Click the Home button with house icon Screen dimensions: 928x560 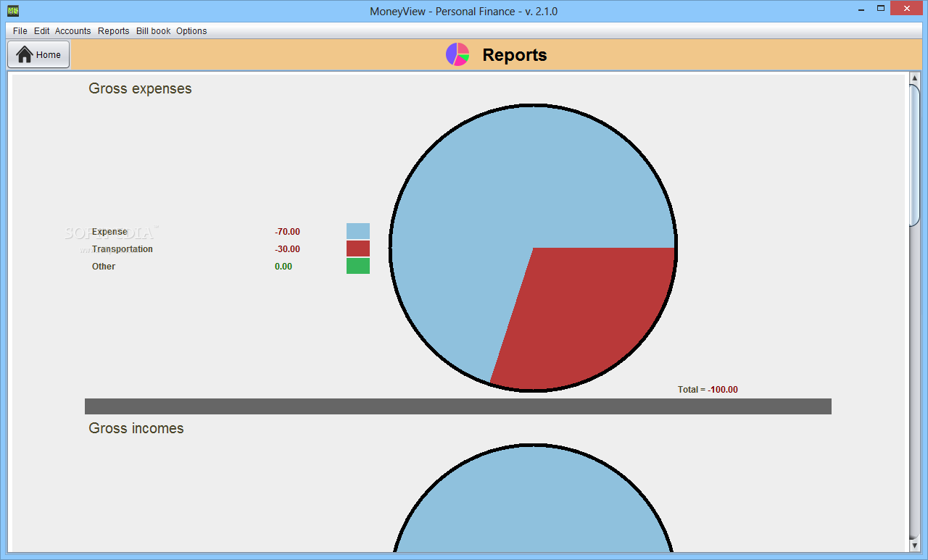click(x=38, y=54)
